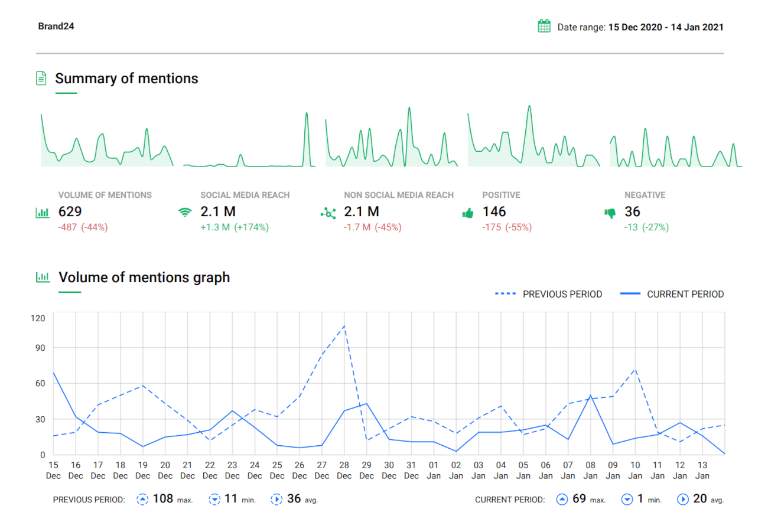Click the Positive thumbs-up icon
The image size is (768, 532).
tap(467, 214)
